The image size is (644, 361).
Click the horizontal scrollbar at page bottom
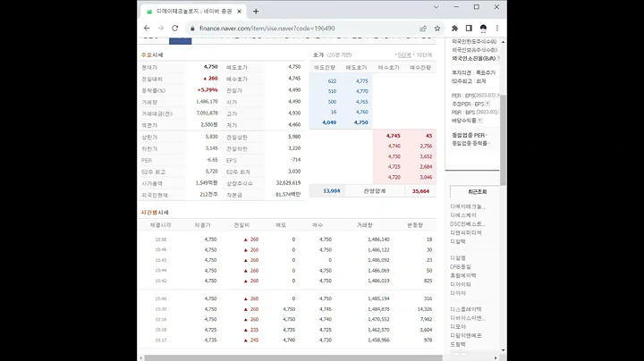(293, 358)
